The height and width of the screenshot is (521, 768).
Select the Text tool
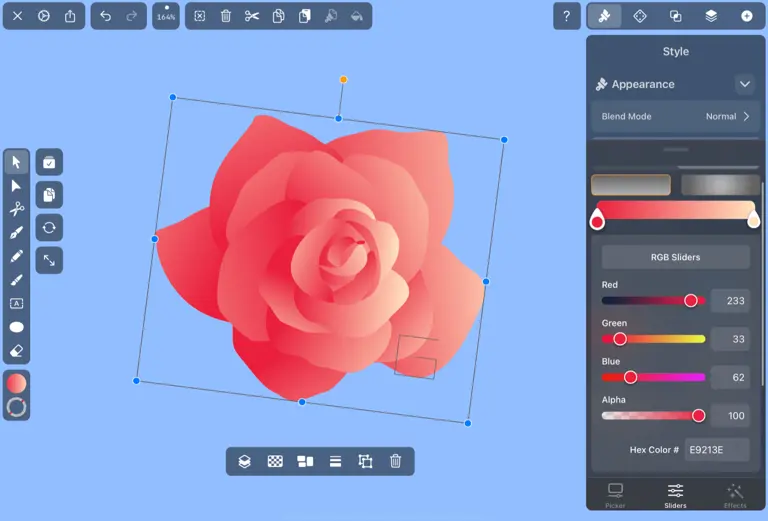click(x=16, y=304)
